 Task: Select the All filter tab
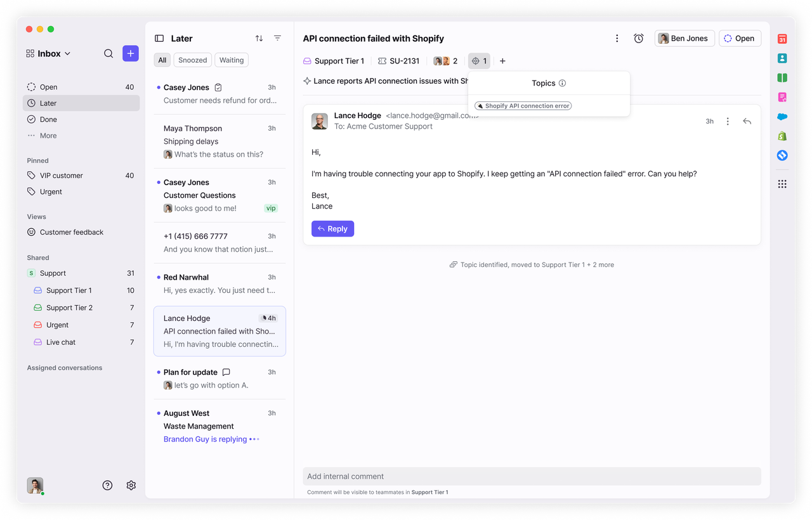pyautogui.click(x=162, y=60)
